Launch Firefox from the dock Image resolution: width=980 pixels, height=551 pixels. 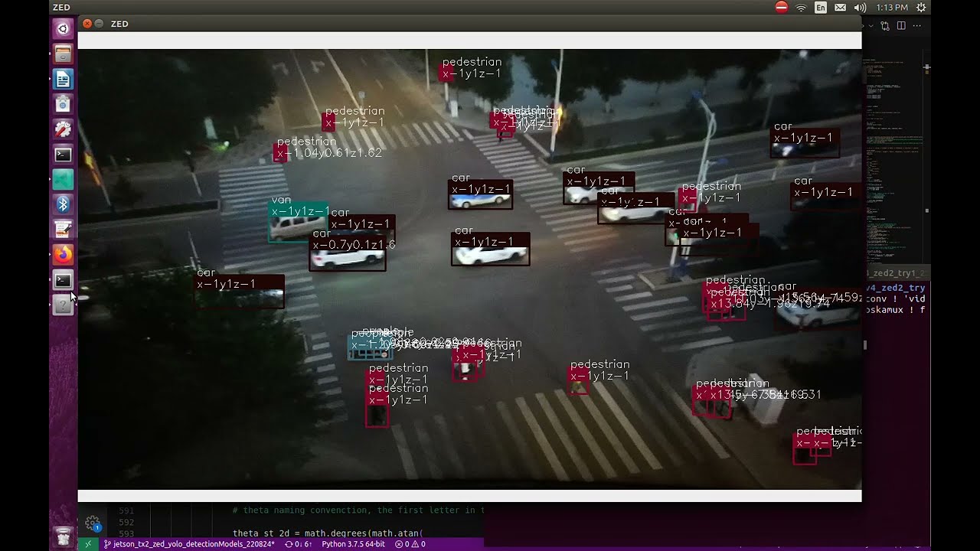[63, 255]
